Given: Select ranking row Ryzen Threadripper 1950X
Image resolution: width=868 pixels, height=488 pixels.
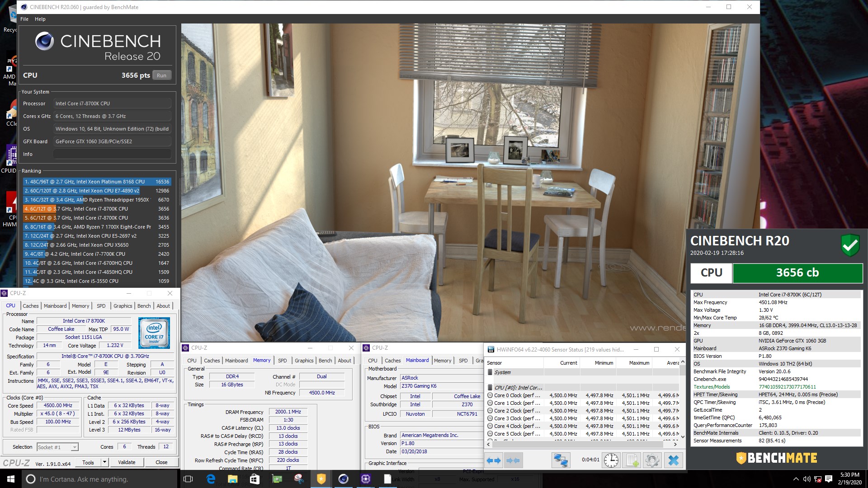Looking at the screenshot, I should [97, 200].
